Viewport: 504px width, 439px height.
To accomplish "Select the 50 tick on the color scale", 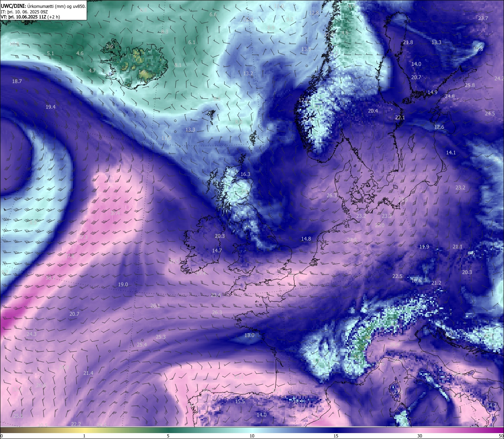I will coord(501,436).
